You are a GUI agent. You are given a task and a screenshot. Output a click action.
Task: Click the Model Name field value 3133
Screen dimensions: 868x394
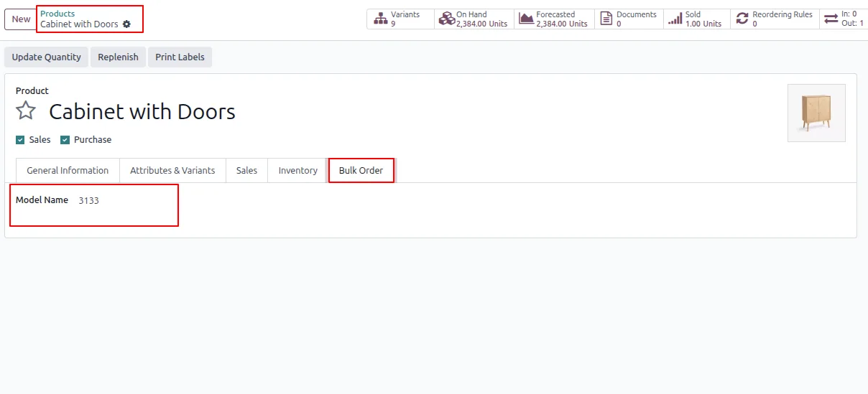(x=89, y=201)
